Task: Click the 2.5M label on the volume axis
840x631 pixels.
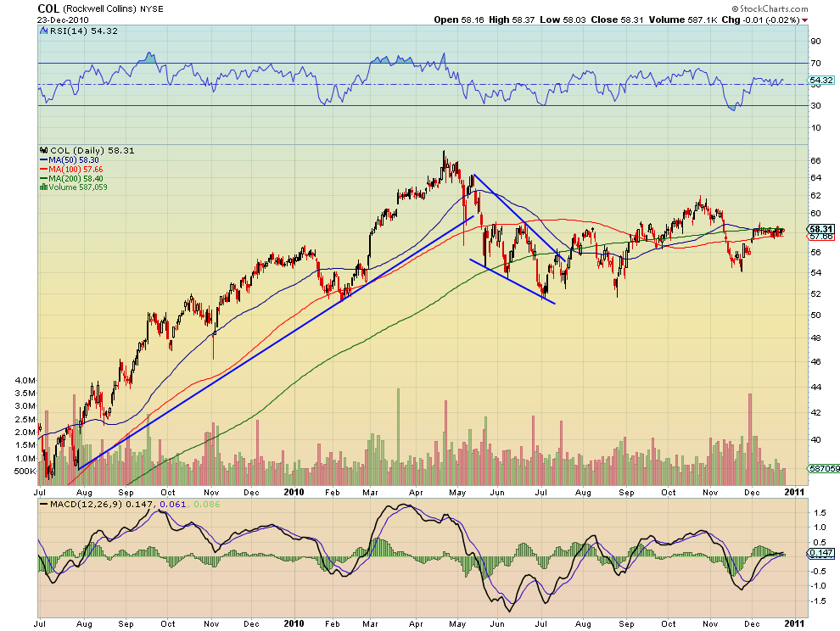Action: point(25,419)
